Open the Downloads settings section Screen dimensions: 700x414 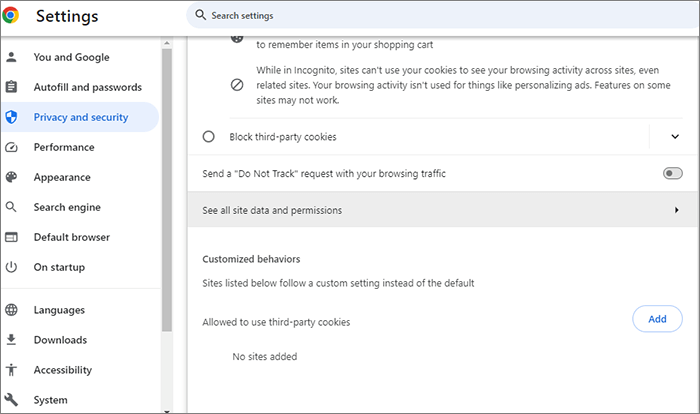(x=60, y=340)
